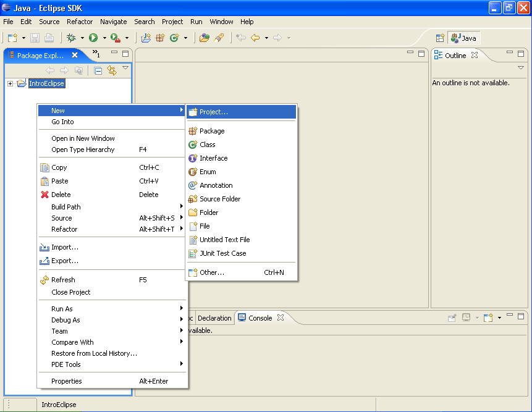
Task: Maximize the editor area
Action: [421, 54]
